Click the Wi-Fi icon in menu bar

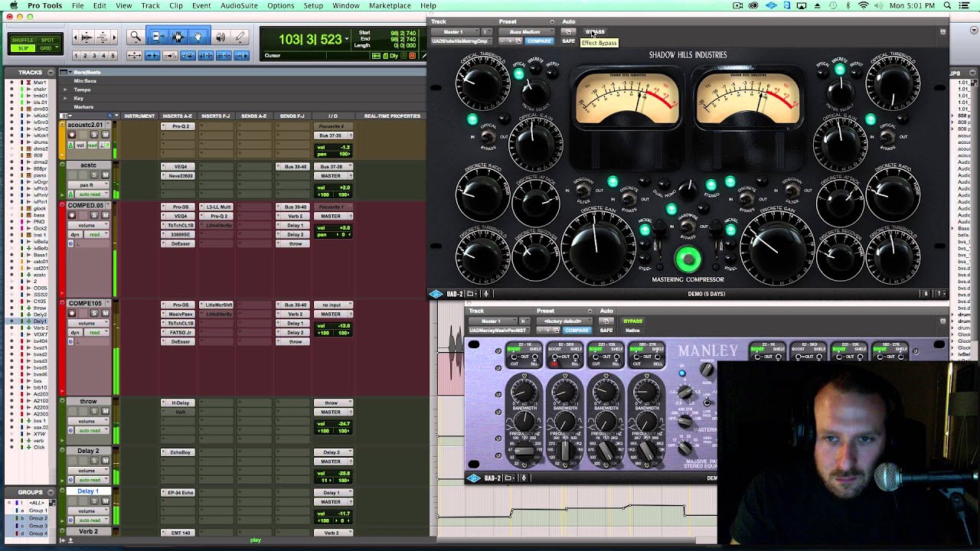(x=864, y=5)
